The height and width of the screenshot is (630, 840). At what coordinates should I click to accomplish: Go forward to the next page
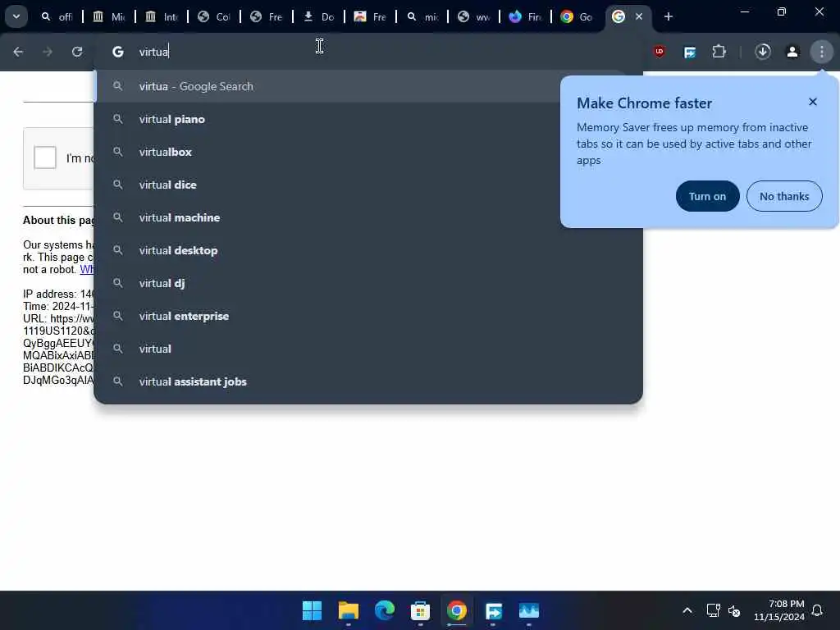pyautogui.click(x=48, y=52)
